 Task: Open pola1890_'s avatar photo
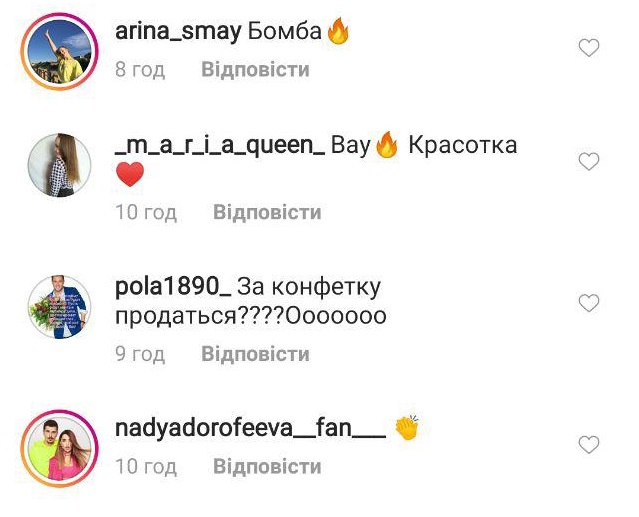pos(59,306)
